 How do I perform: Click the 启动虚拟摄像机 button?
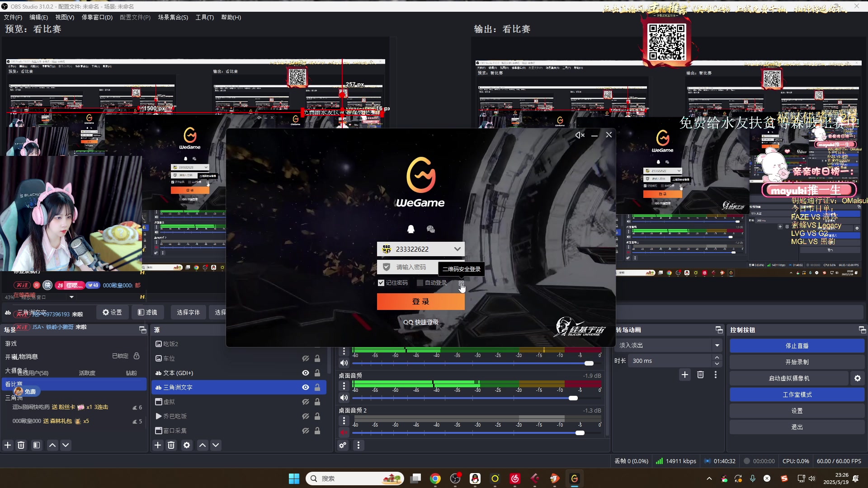[x=789, y=379]
